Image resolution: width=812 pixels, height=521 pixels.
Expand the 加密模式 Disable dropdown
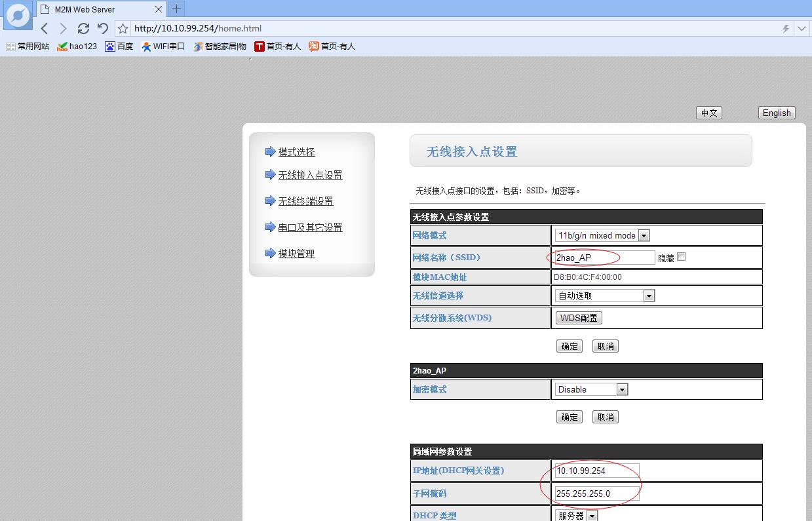tap(591, 389)
